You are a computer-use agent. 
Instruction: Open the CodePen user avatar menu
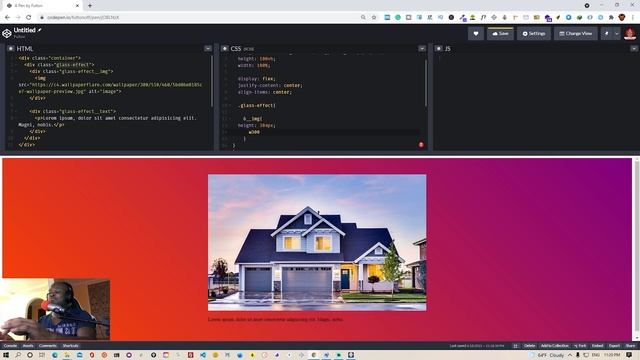(630, 33)
